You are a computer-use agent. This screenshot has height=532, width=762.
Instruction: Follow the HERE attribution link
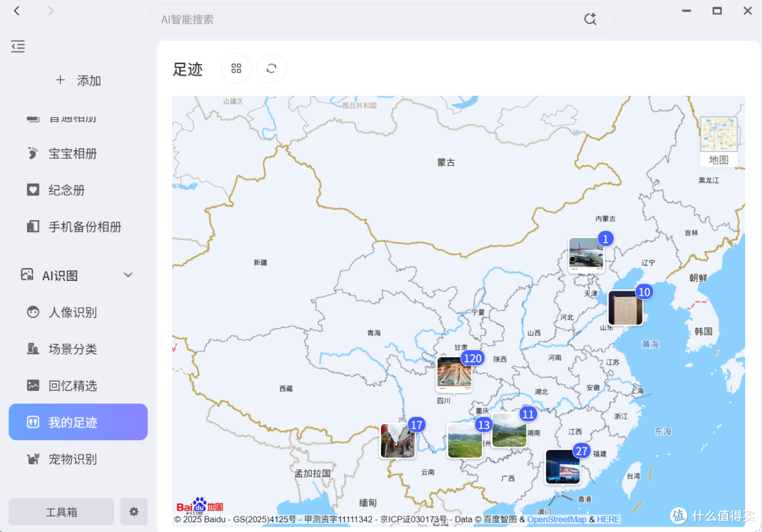point(608,519)
